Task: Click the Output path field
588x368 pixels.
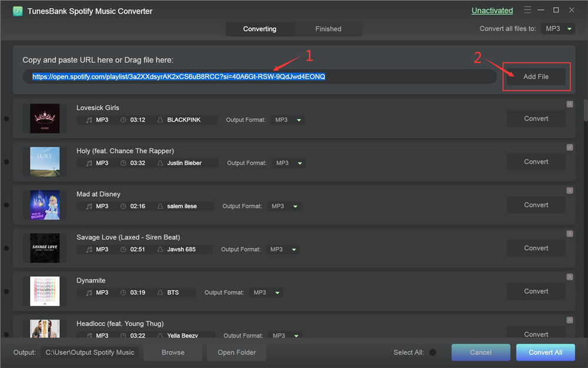Action: tap(89, 352)
